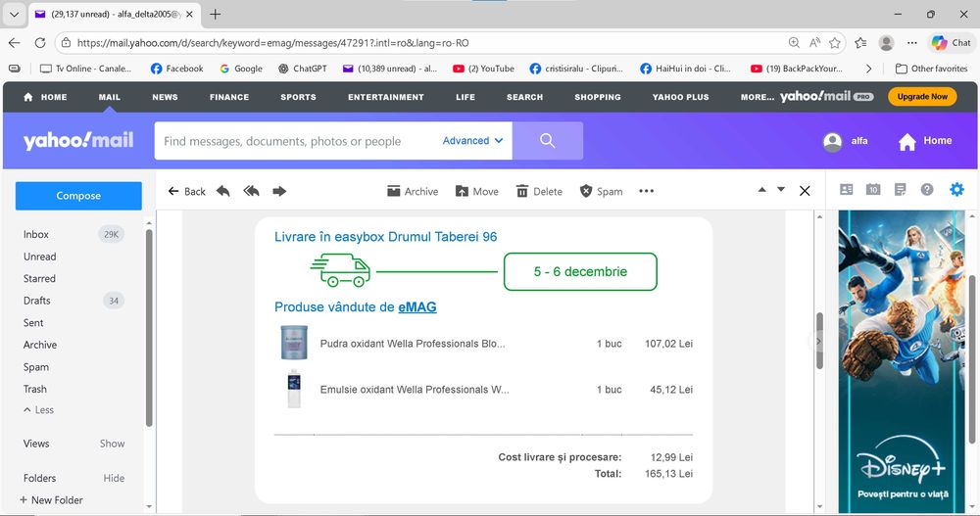
Task: Add this page to favorites star
Action: pos(834,42)
